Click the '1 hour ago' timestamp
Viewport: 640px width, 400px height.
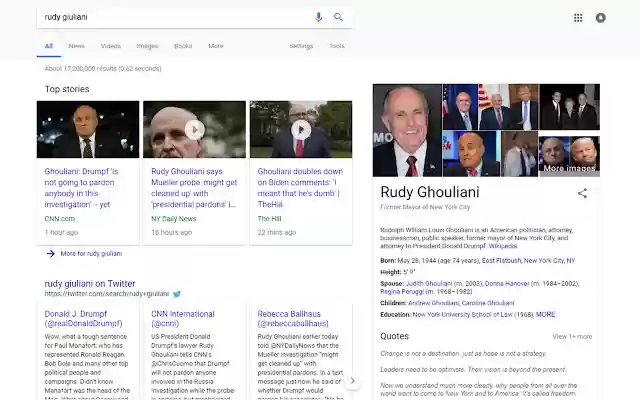click(x=61, y=233)
